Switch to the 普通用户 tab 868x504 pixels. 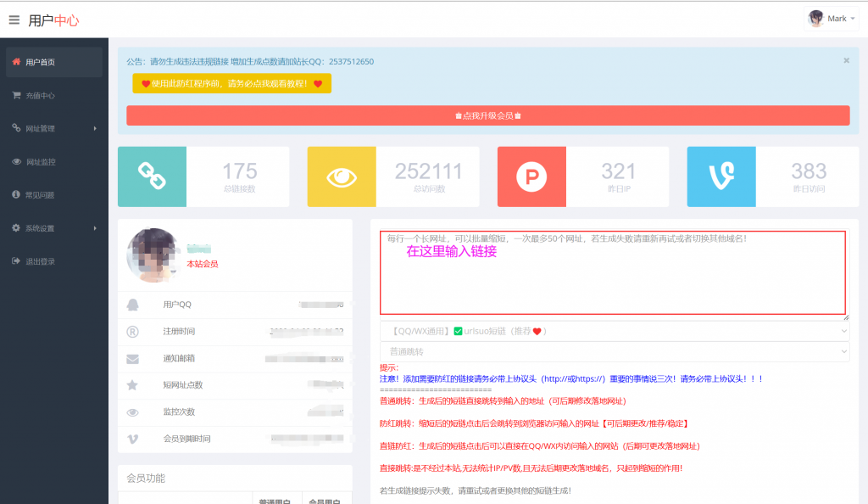(x=275, y=501)
